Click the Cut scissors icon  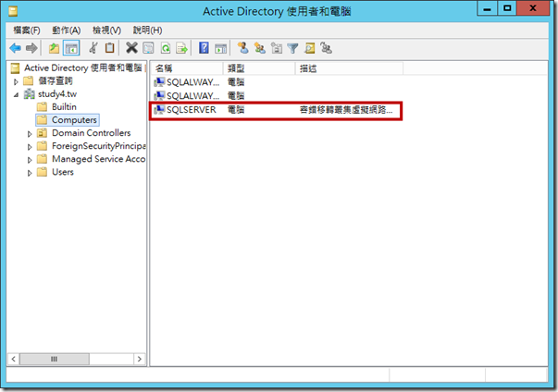(93, 48)
